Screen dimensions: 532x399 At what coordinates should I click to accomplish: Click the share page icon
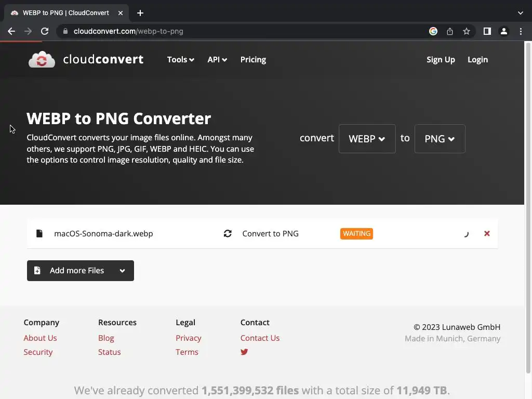449,31
